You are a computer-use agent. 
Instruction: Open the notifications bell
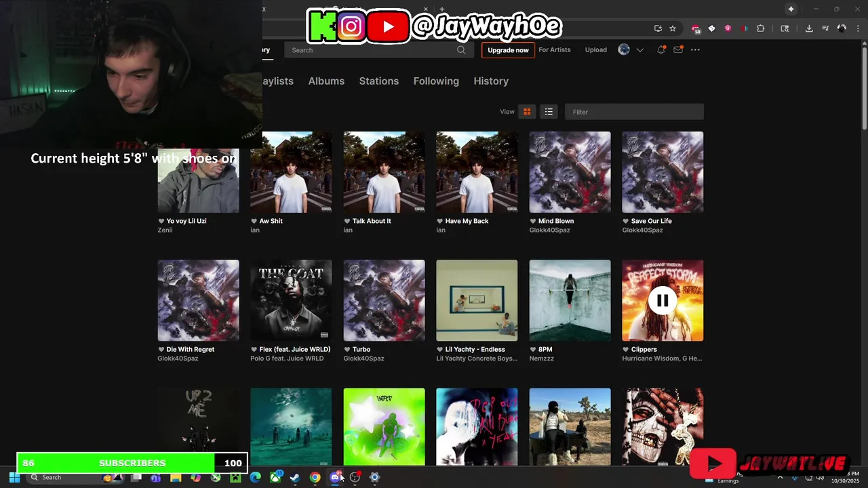click(660, 49)
